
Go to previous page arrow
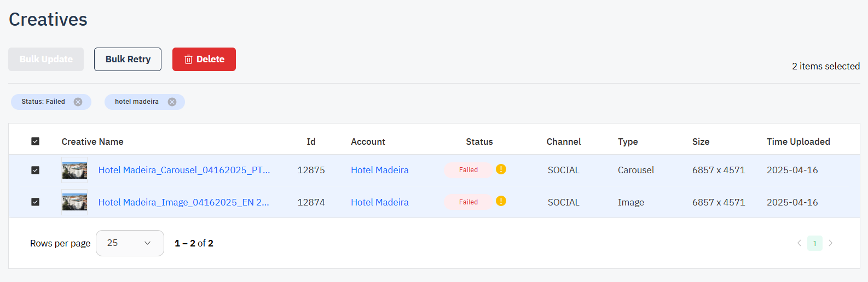pos(799,243)
